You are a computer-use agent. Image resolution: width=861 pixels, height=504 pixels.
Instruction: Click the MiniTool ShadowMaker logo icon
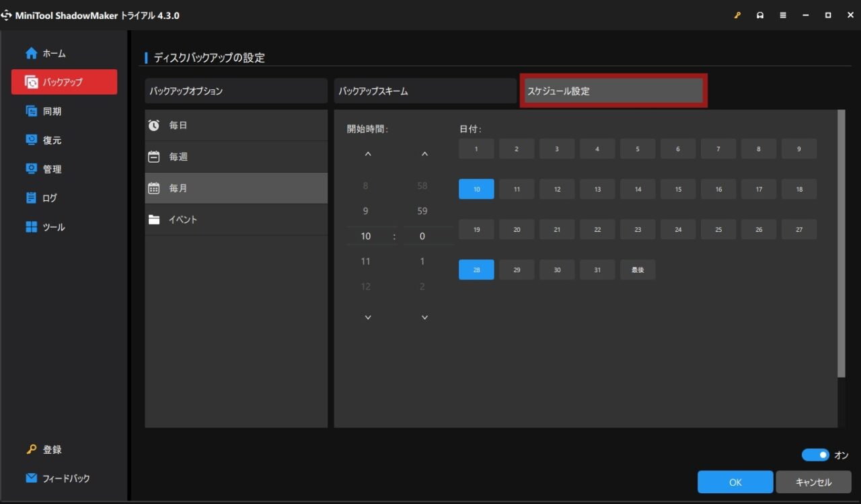[7, 15]
